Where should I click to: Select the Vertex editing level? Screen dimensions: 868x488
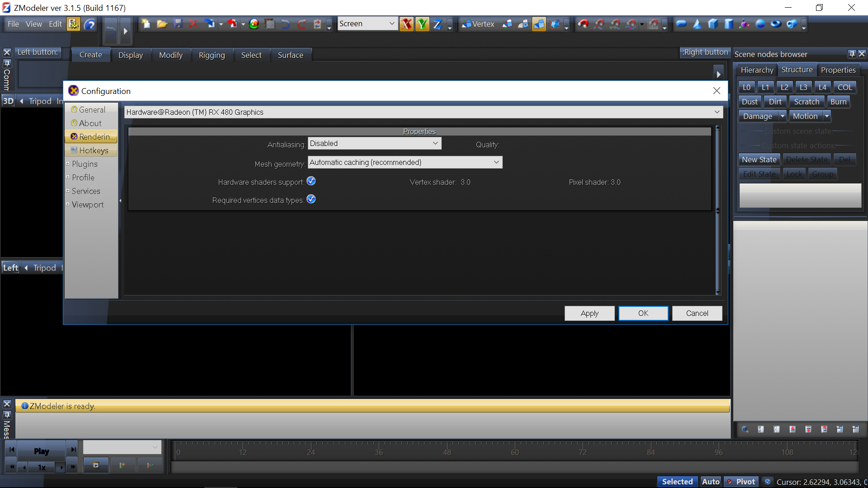tap(478, 24)
